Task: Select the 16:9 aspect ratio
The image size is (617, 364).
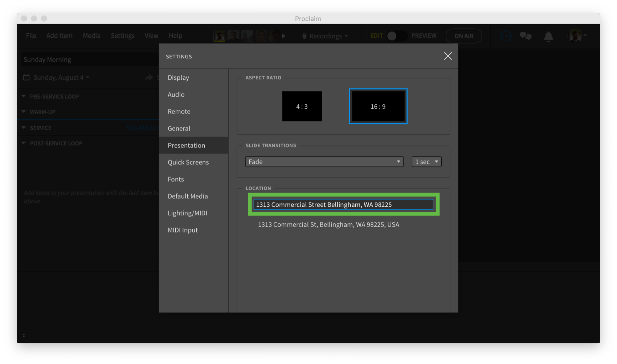Action: point(378,106)
